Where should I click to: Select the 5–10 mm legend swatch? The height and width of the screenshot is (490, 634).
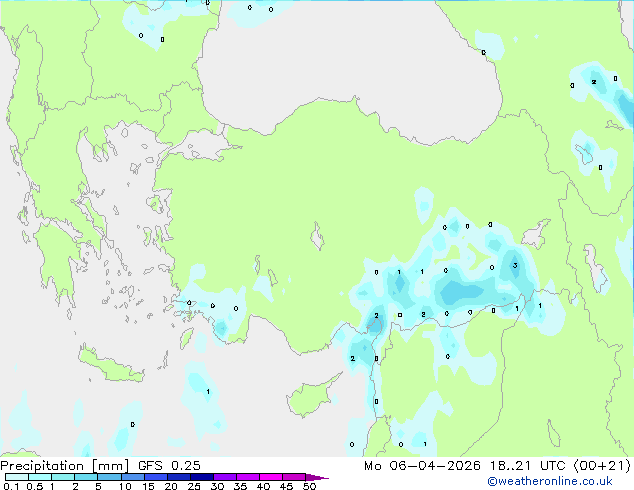(x=109, y=477)
